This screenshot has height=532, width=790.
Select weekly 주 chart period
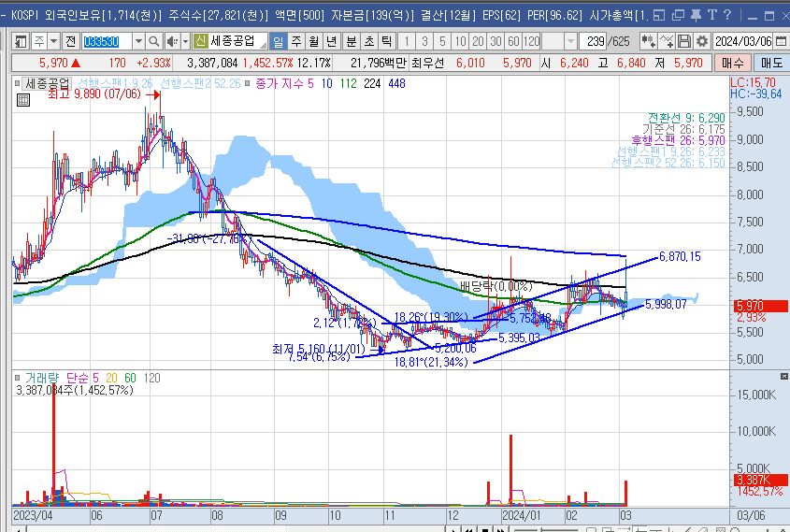295,41
